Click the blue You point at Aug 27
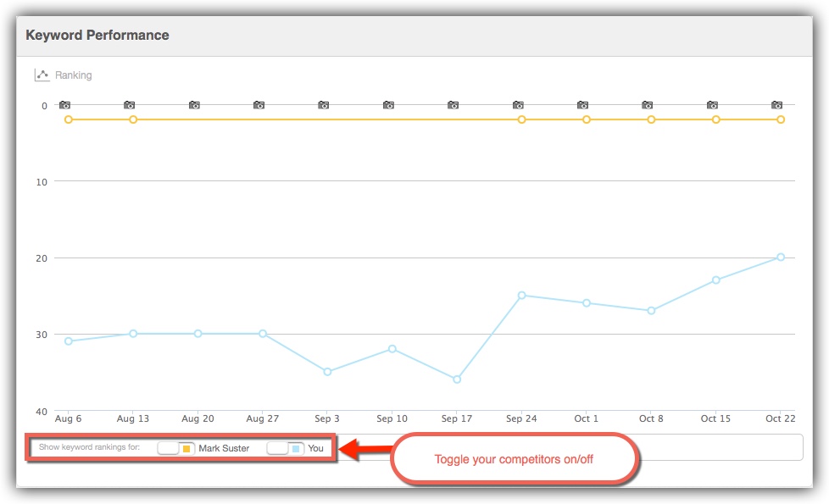The image size is (829, 504). 263,334
